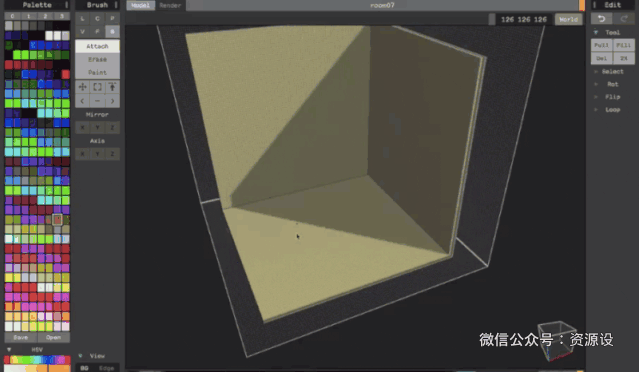
Task: Activate the region marquee bracket icon
Action: pos(97,87)
